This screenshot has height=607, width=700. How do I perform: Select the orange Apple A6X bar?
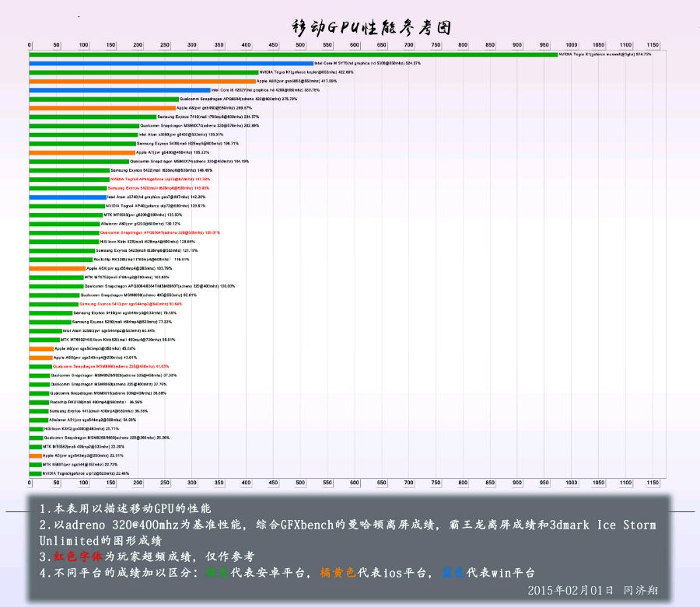click(57, 268)
